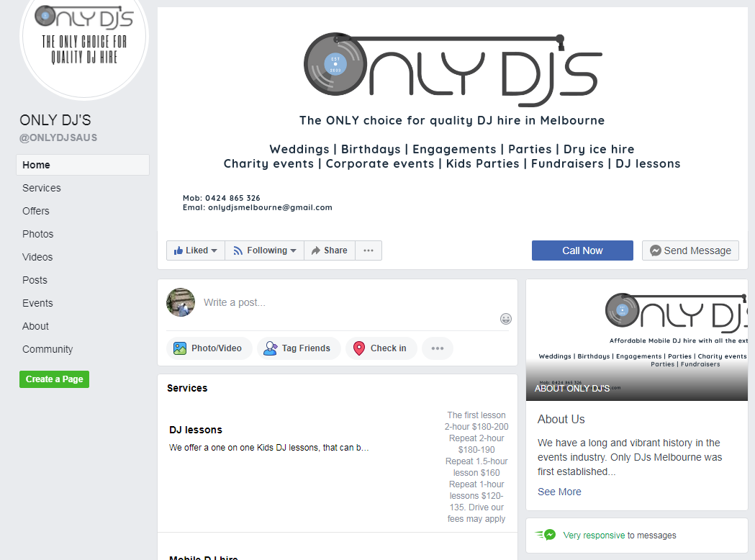The width and height of the screenshot is (755, 560).
Task: Click the green Create a Page button
Action: [55, 379]
